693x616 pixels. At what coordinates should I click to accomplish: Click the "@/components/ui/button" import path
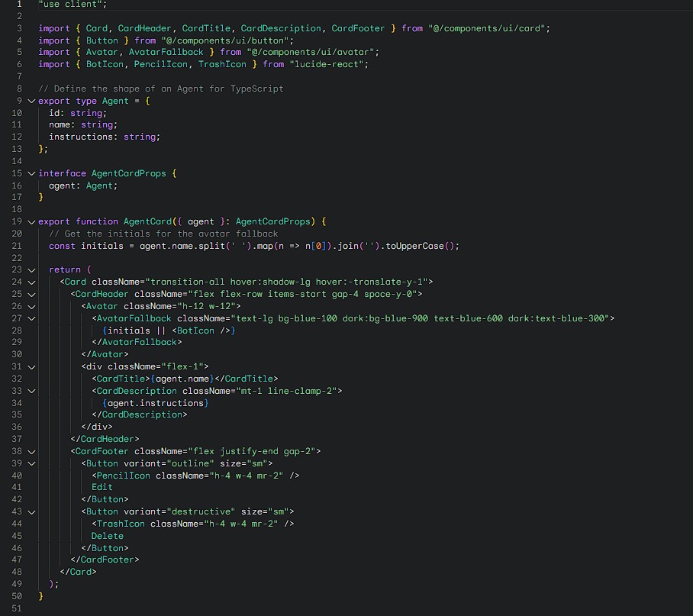(x=225, y=40)
